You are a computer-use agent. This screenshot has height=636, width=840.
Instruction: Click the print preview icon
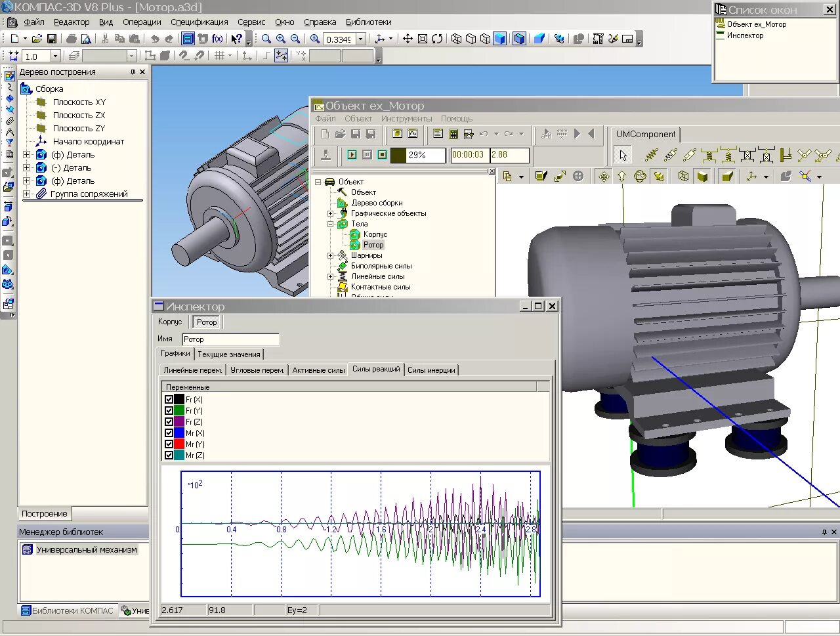tap(86, 39)
